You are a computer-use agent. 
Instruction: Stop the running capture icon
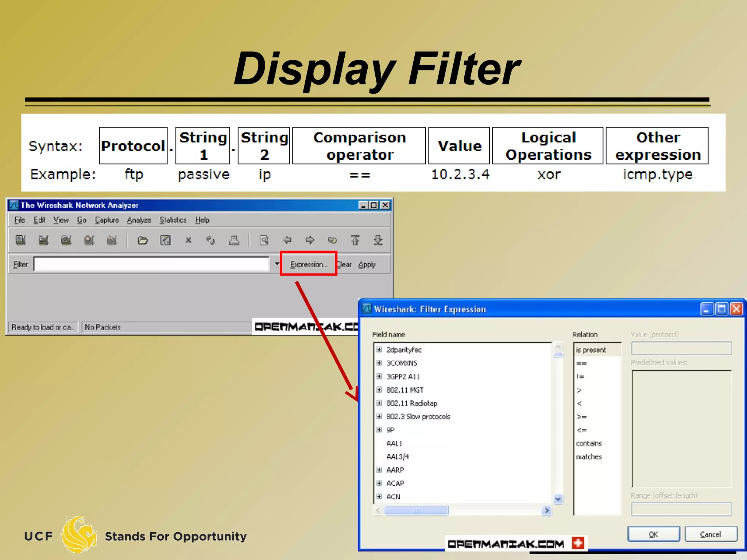click(89, 240)
